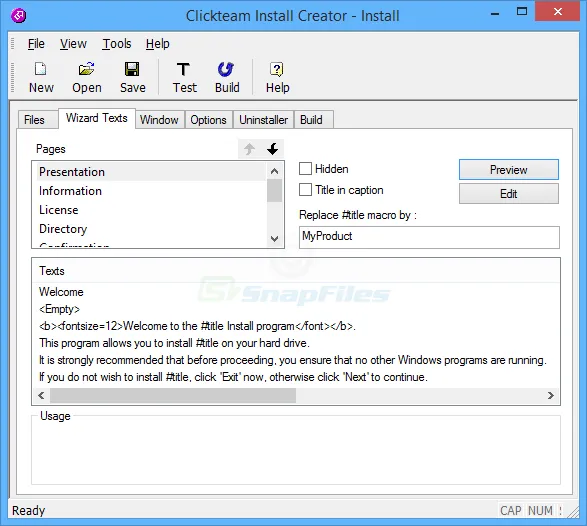This screenshot has height=526, width=587.
Task: Click the Ready status bar text
Action: pyautogui.click(x=28, y=510)
